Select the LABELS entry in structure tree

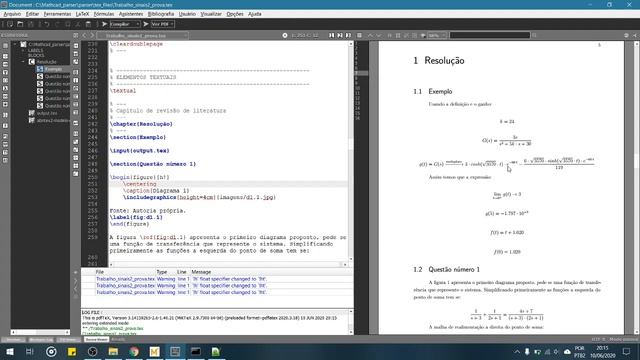pyautogui.click(x=36, y=51)
